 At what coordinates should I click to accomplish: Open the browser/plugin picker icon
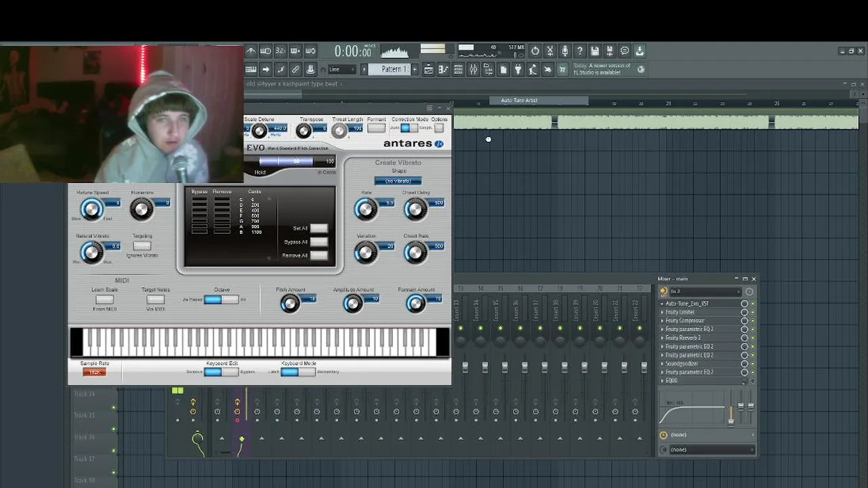click(x=488, y=69)
